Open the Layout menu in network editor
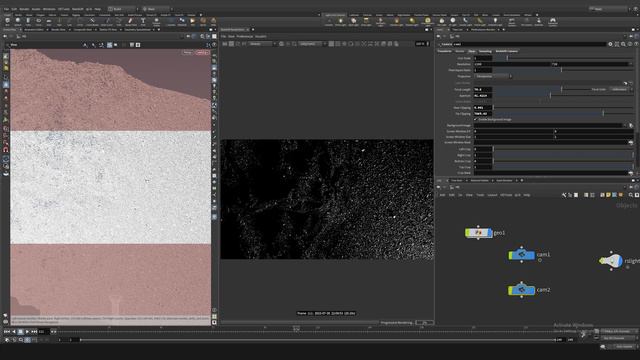 coord(492,195)
